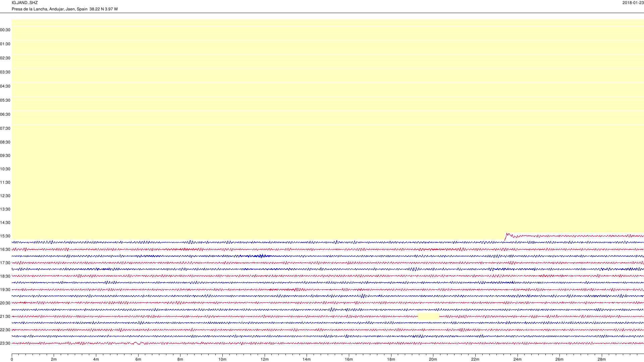Click the station code IG.JAND..SHZ
The image size is (644, 362).
(24, 3)
